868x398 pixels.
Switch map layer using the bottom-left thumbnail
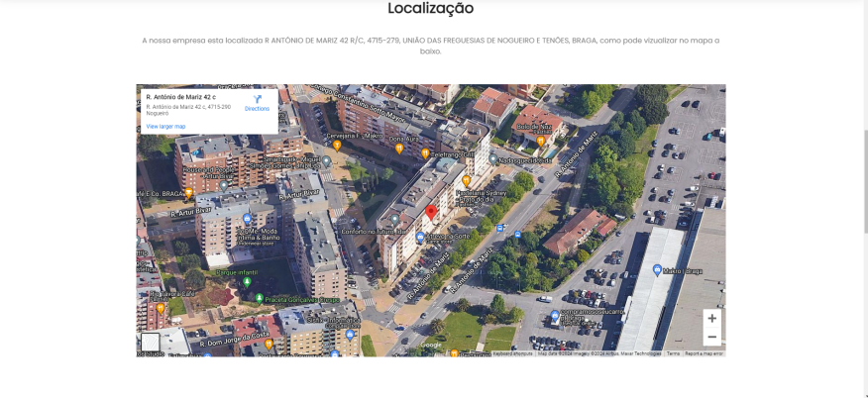tap(151, 343)
